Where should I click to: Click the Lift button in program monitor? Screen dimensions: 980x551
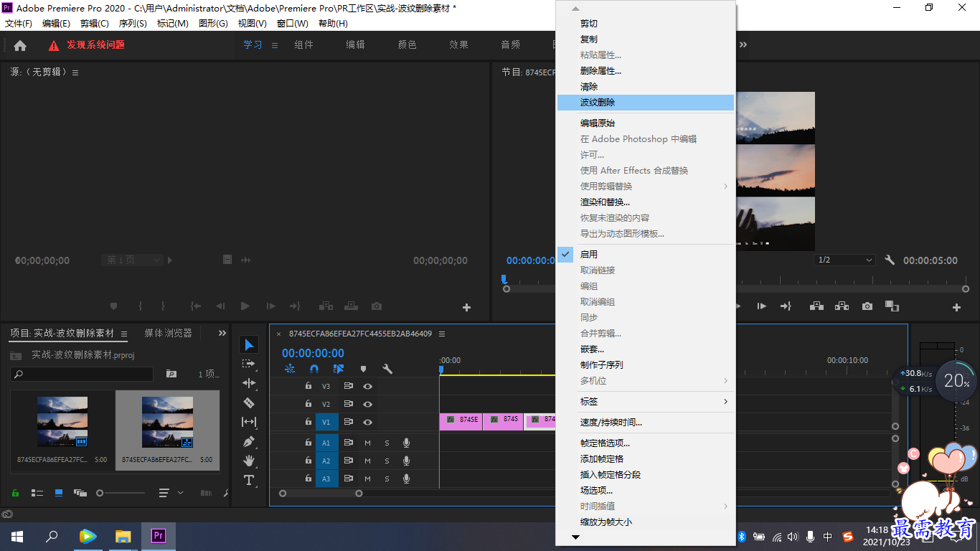coord(816,306)
